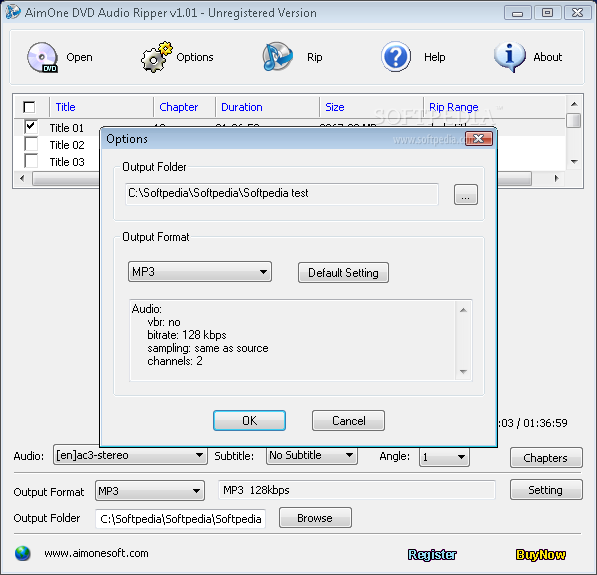Check the Title 03 checkbox

pyautogui.click(x=31, y=161)
